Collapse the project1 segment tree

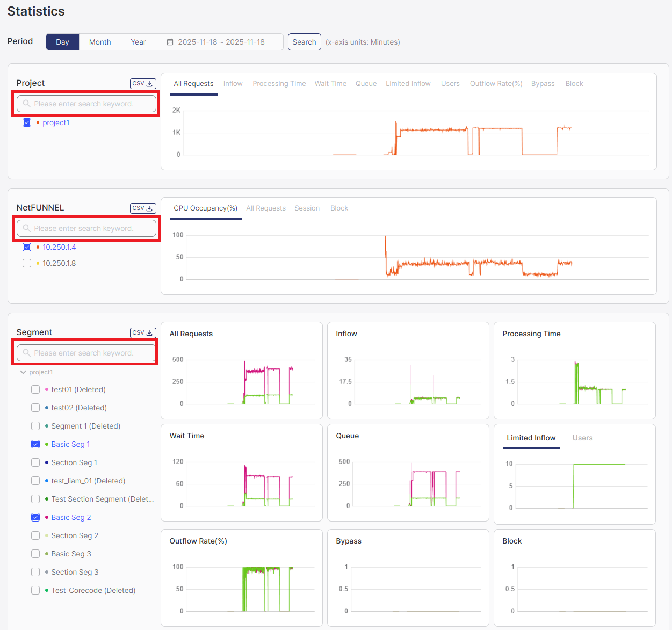[x=23, y=372]
